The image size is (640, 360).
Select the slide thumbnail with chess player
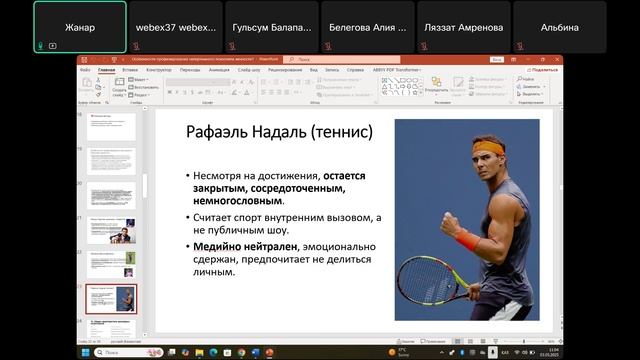click(111, 230)
